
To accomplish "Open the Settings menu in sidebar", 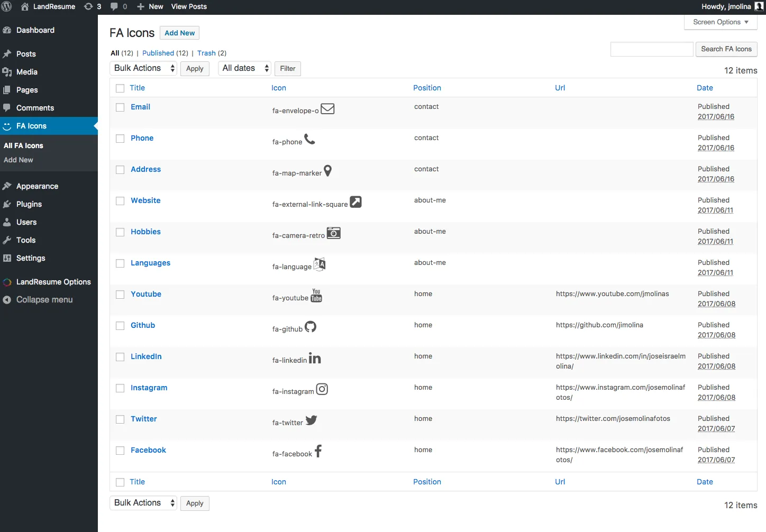I will click(31, 258).
